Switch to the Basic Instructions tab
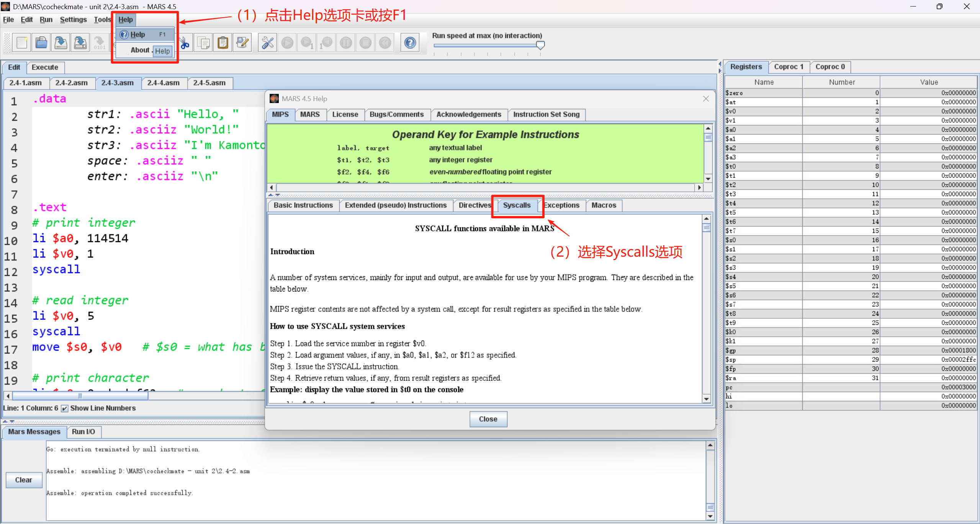Viewport: 980px width, 524px height. (x=303, y=205)
